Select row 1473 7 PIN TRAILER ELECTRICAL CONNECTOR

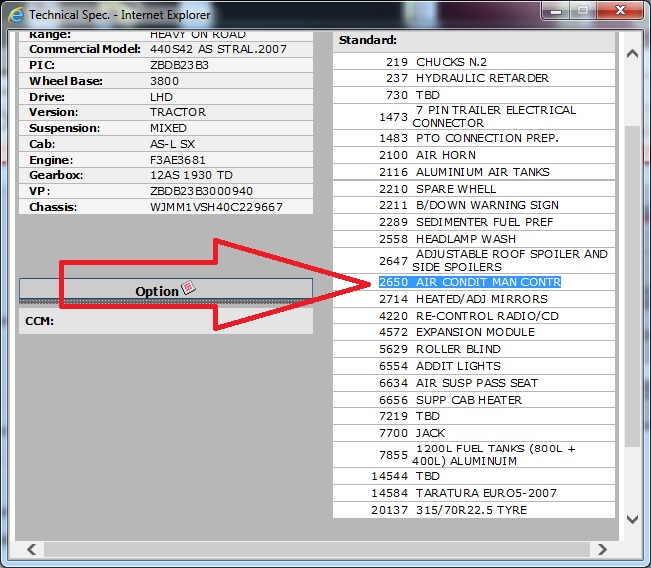tap(474, 117)
